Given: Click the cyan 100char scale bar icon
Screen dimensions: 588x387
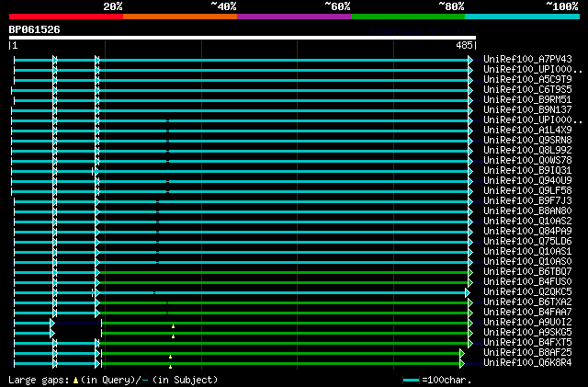Looking at the screenshot, I should (x=411, y=380).
